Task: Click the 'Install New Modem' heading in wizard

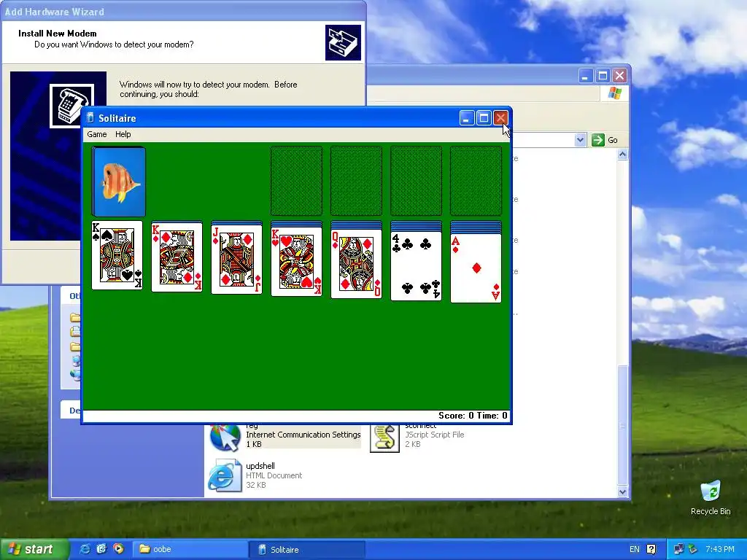Action: (x=57, y=34)
